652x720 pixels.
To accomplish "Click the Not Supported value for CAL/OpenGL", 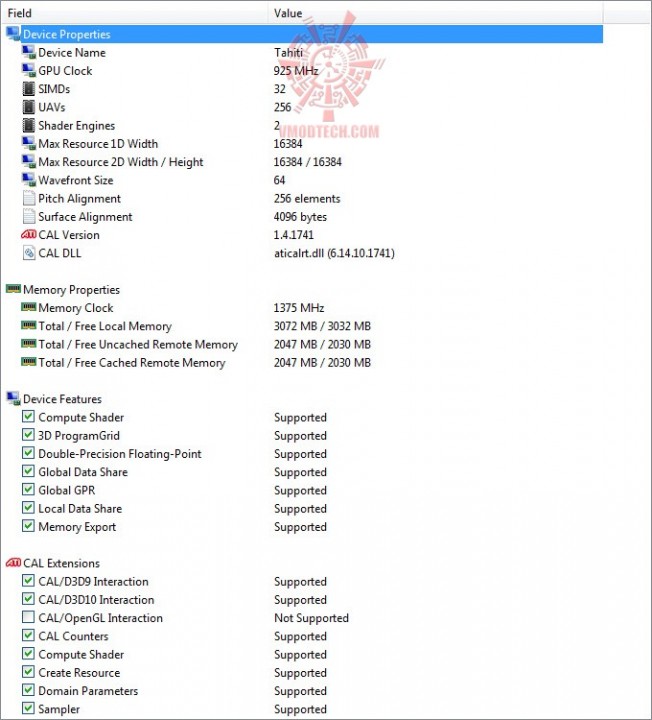I will click(x=311, y=618).
